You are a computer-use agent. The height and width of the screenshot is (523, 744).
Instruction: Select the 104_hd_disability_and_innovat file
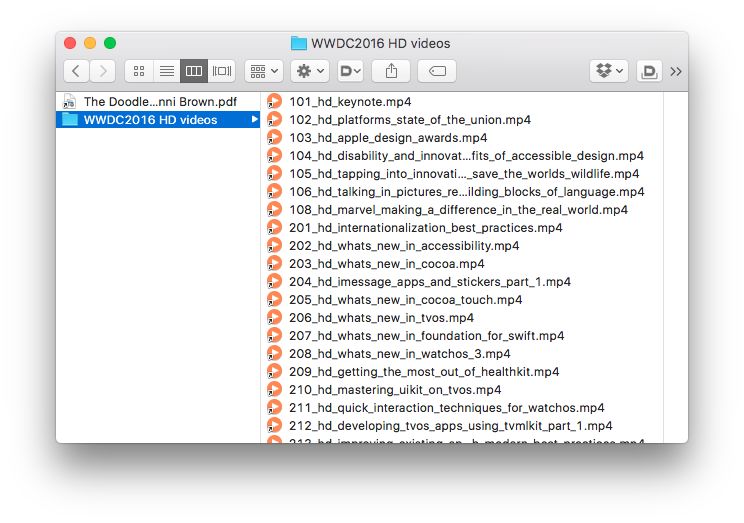coord(463,156)
